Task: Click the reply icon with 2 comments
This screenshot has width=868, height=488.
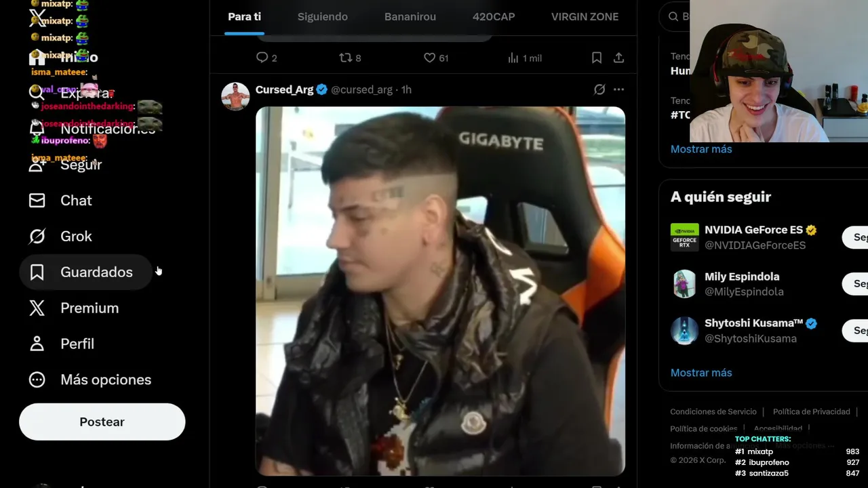Action: coord(262,58)
